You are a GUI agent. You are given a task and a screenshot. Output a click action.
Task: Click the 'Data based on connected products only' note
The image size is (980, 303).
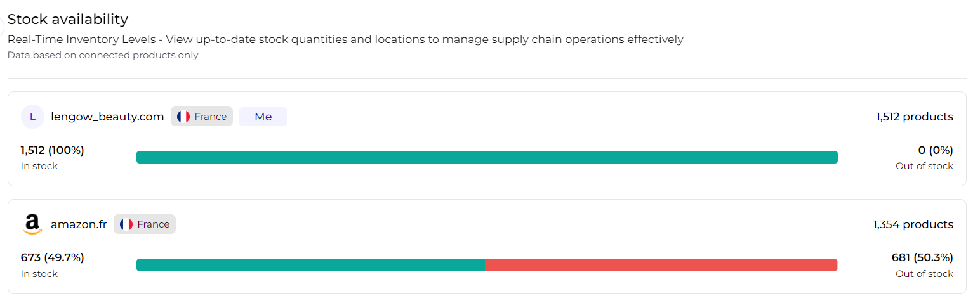pyautogui.click(x=103, y=55)
